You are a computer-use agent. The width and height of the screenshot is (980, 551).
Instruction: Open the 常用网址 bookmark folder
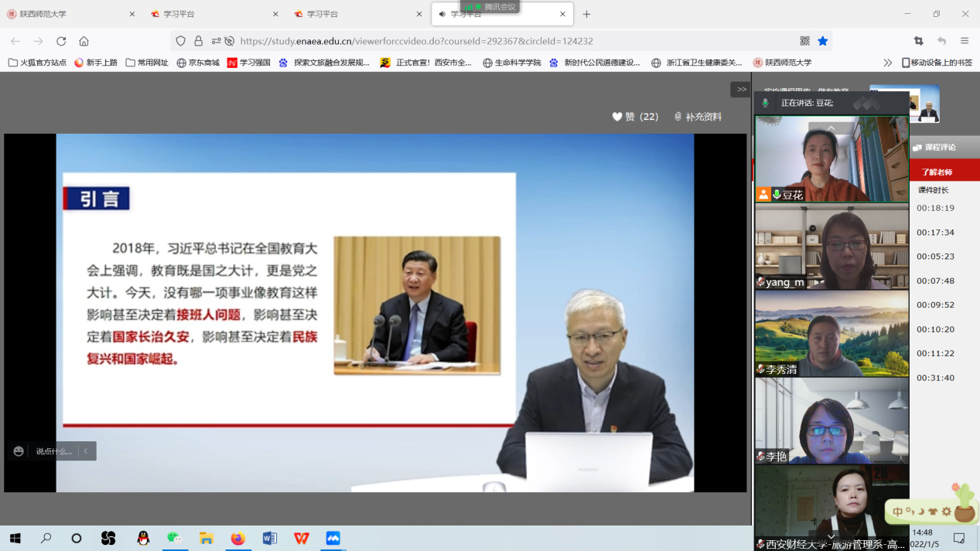pos(147,63)
